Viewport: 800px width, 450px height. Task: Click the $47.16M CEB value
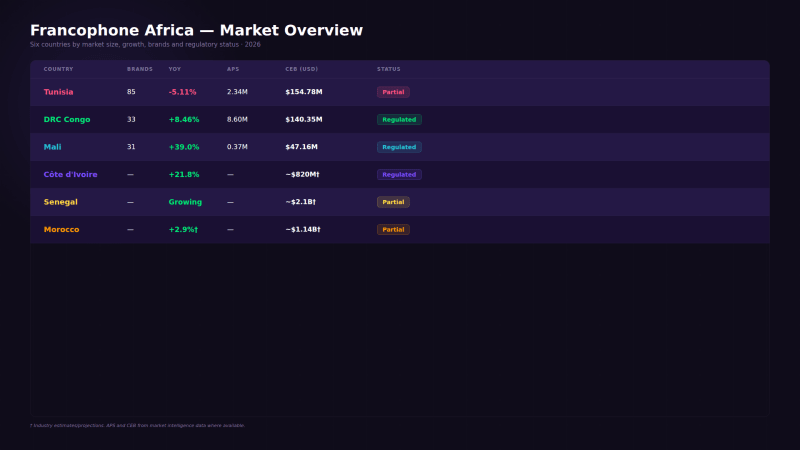(x=301, y=147)
